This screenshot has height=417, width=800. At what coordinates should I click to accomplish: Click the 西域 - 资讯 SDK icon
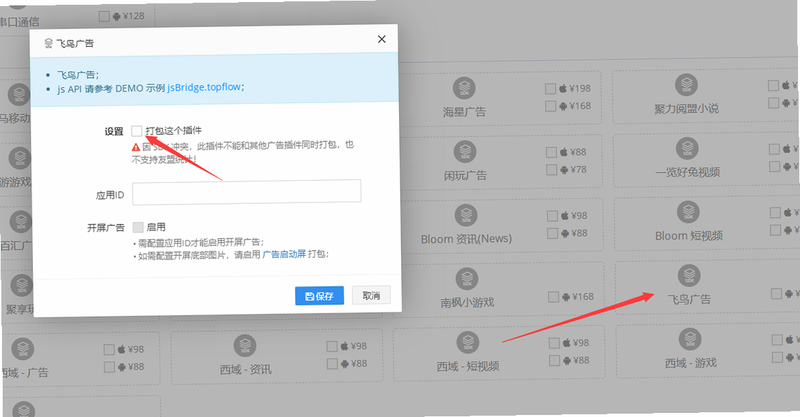(x=245, y=346)
